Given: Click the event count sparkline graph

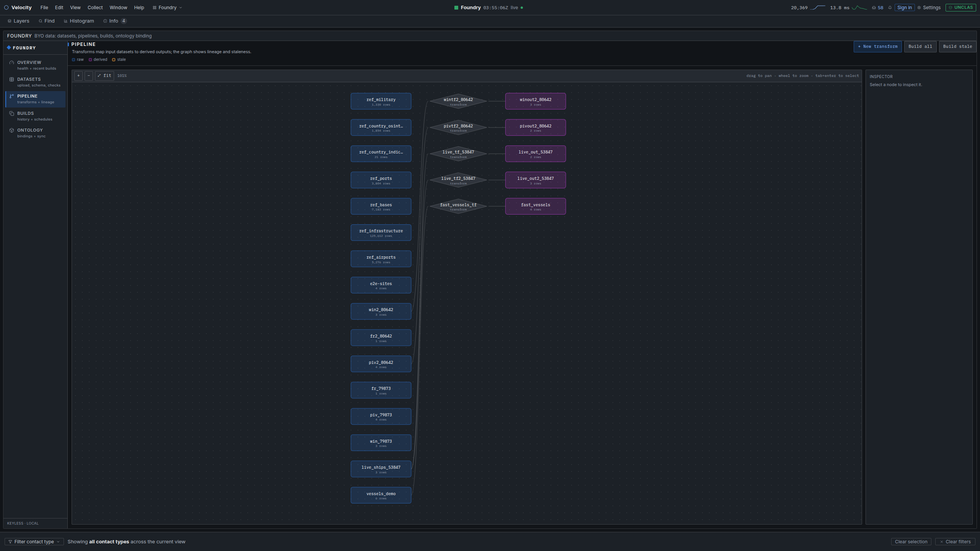Looking at the screenshot, I should (818, 8).
